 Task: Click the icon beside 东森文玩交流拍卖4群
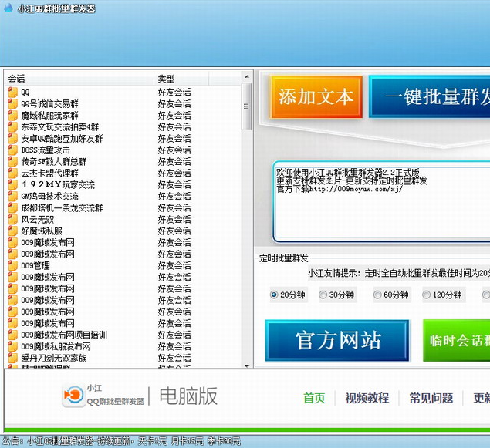pyautogui.click(x=12, y=126)
